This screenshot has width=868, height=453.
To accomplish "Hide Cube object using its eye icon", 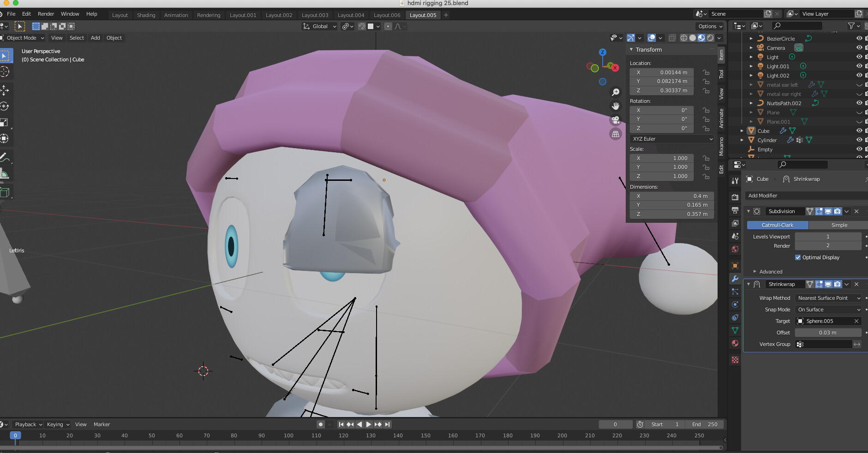I will (859, 131).
